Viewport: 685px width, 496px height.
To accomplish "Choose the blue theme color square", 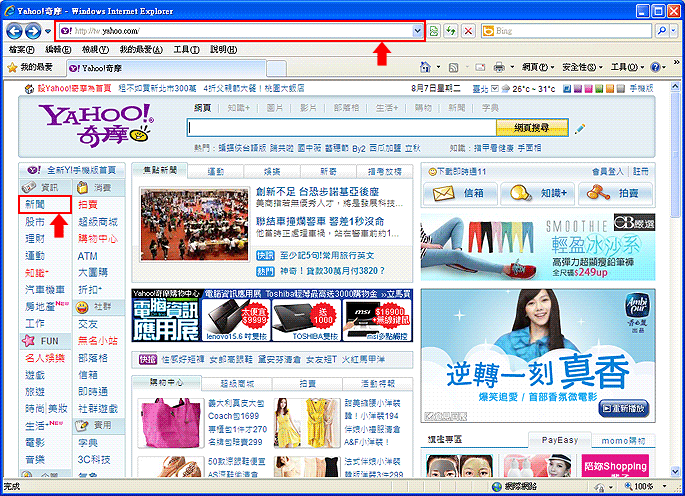I will 567,89.
